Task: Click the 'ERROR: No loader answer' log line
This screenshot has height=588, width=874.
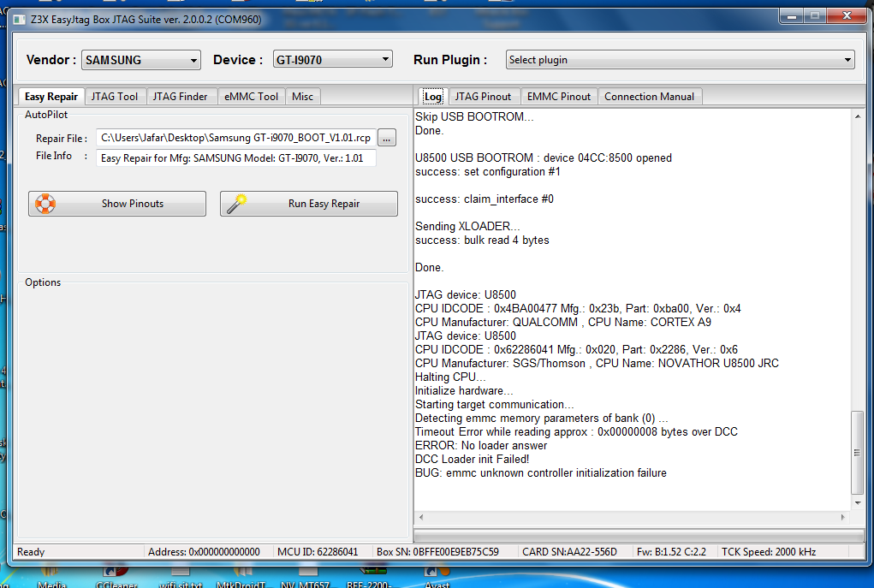Action: (481, 445)
